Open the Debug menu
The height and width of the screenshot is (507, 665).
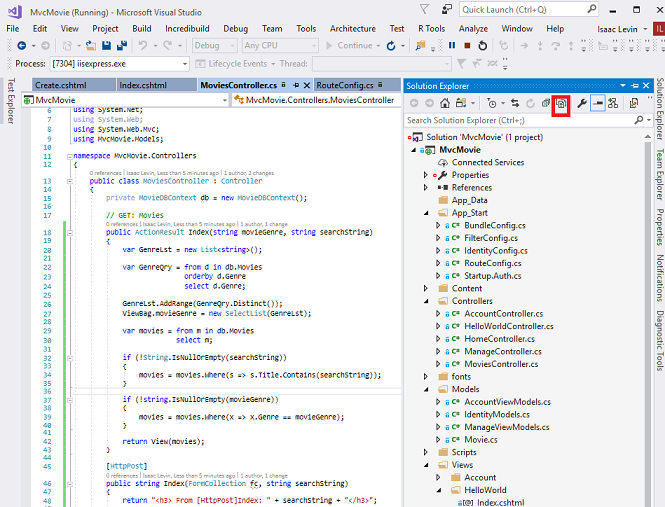click(235, 29)
